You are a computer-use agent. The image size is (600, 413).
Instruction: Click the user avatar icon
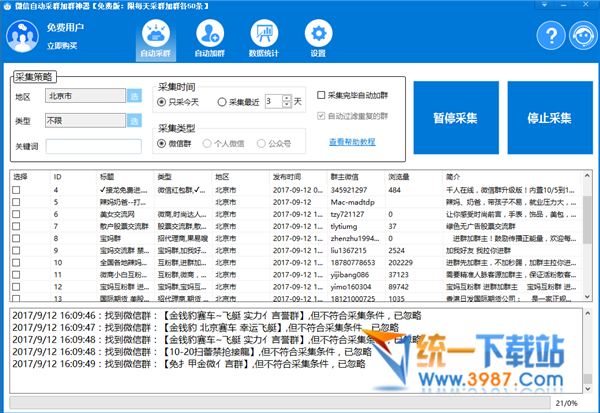[23, 36]
